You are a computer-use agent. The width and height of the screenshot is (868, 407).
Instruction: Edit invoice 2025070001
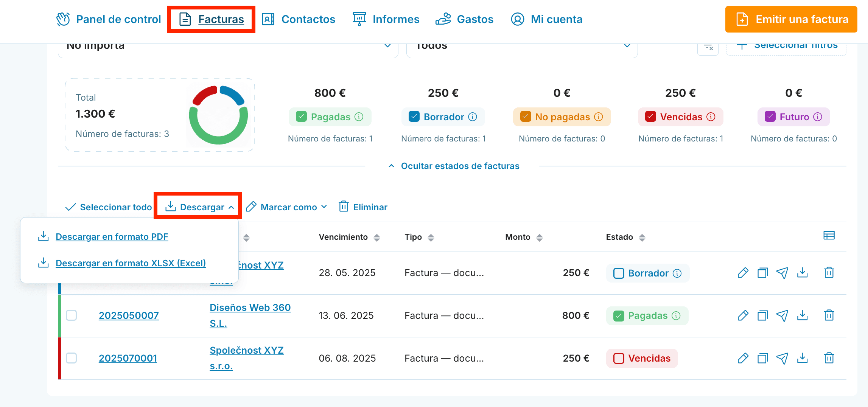(x=743, y=358)
